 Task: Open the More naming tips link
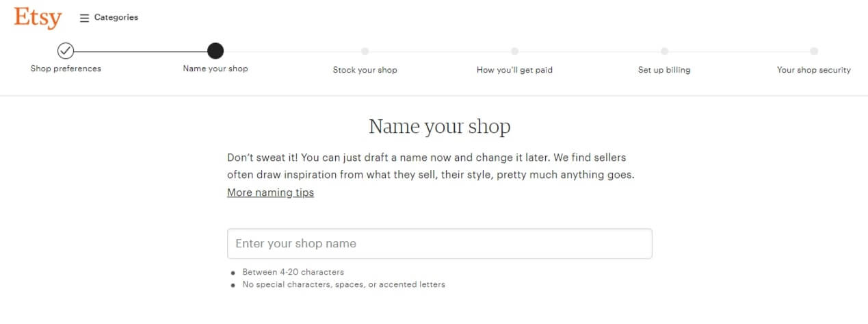(x=270, y=192)
